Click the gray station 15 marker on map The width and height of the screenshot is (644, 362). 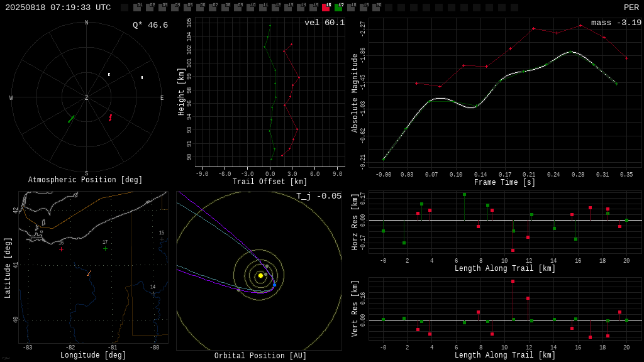click(162, 239)
